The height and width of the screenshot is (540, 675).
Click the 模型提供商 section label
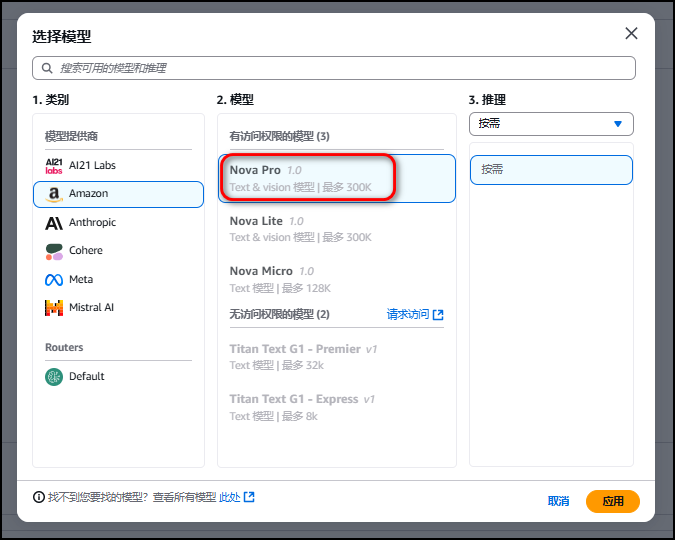tap(71, 137)
